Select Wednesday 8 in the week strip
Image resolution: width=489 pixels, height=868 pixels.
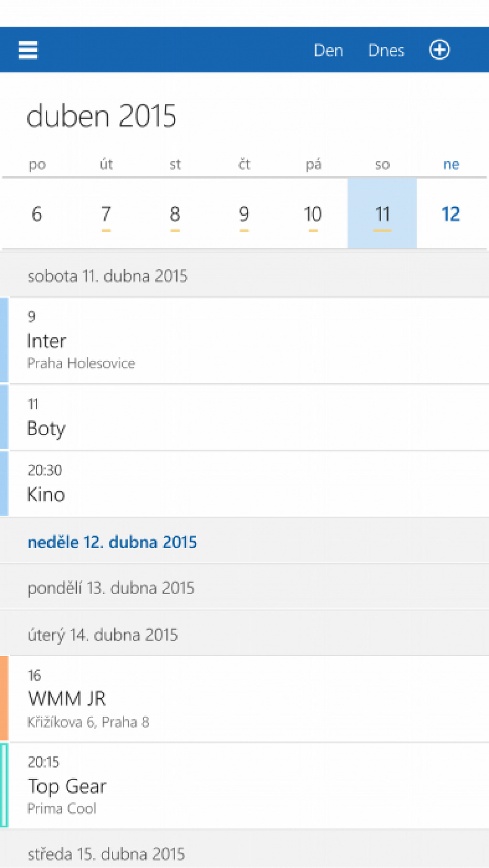[x=175, y=214]
